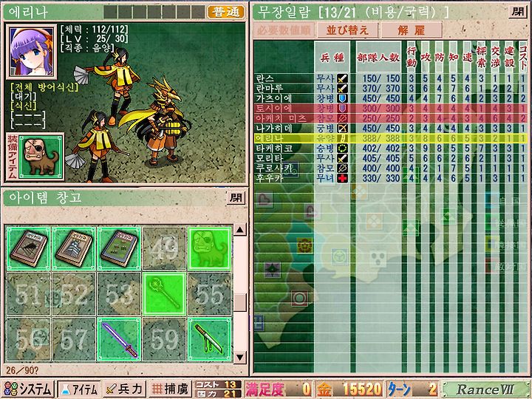Image resolution: width=532 pixels, height=399 pixels.
Task: Click empty storage slot 59
Action: [x=164, y=339]
